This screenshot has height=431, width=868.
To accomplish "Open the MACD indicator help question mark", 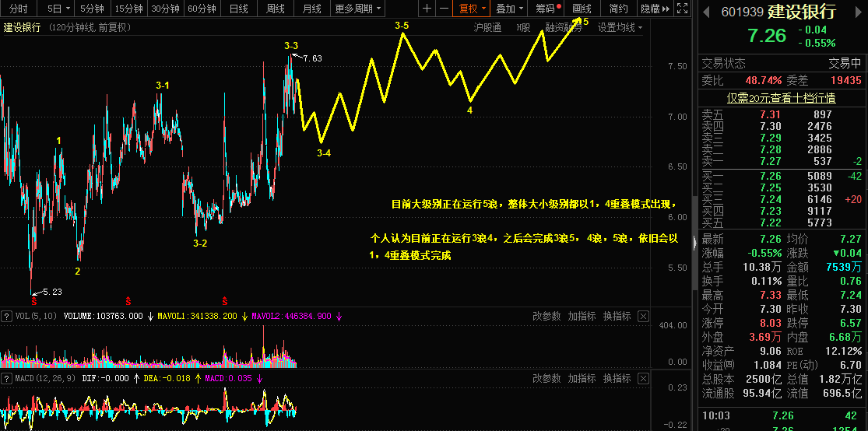I will pos(7,378).
